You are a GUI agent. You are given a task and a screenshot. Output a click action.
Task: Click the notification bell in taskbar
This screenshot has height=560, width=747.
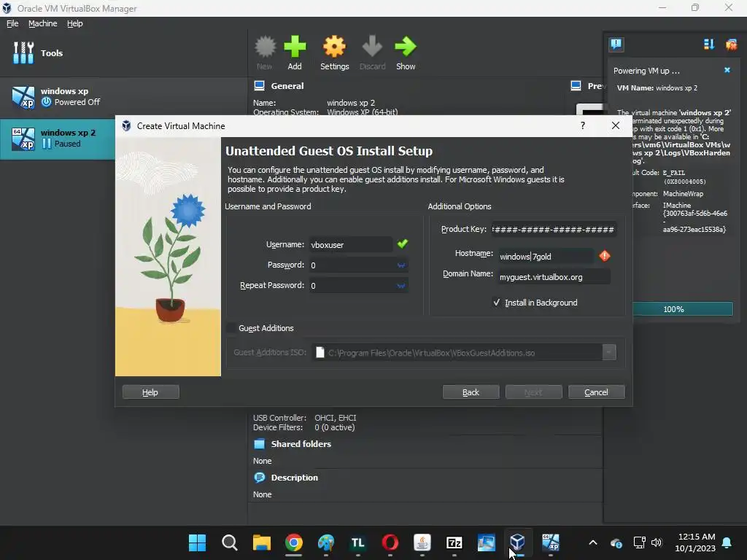(727, 542)
